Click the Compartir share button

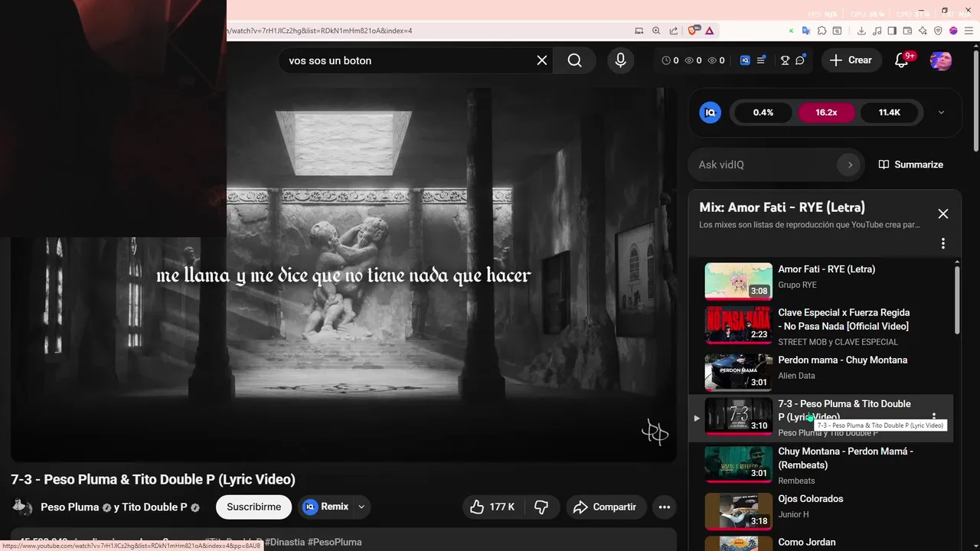(x=606, y=507)
